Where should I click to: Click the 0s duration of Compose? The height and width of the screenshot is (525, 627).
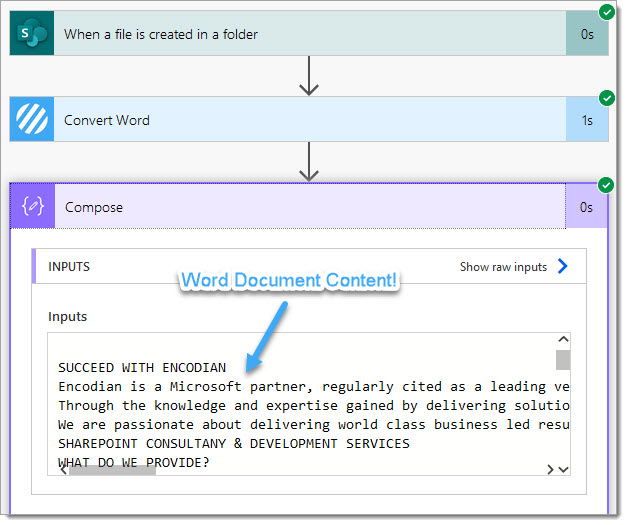pyautogui.click(x=586, y=207)
